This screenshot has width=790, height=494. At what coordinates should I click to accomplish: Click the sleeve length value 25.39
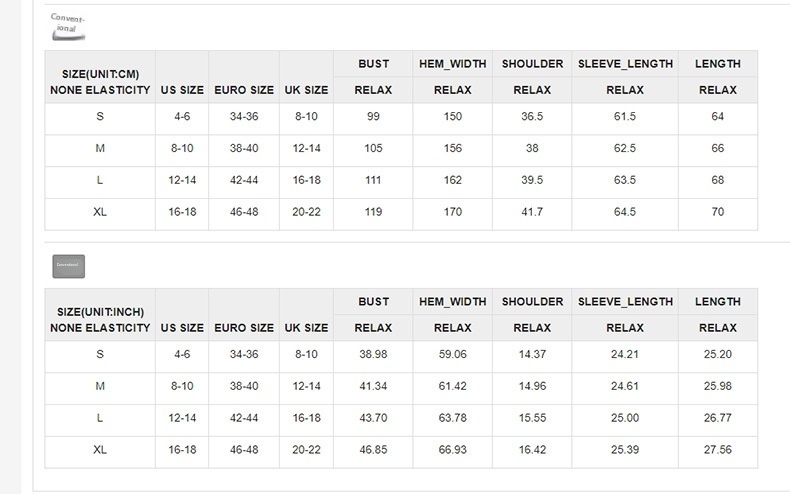click(x=625, y=451)
